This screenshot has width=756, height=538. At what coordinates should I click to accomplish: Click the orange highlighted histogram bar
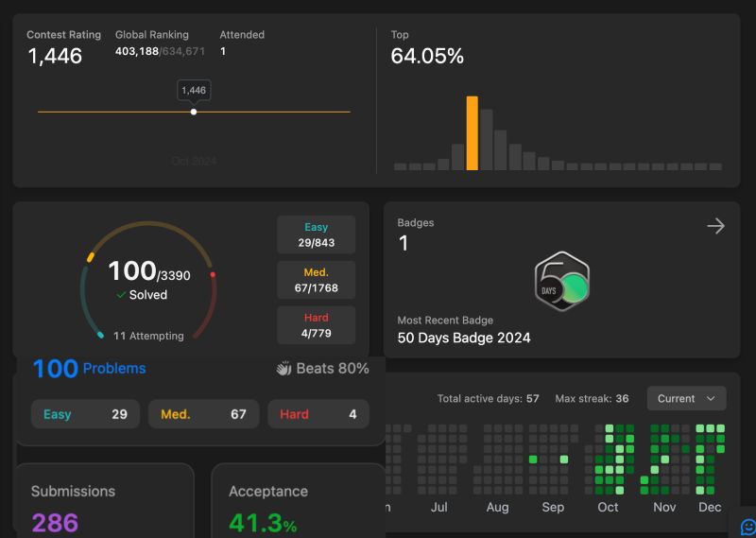coord(472,133)
